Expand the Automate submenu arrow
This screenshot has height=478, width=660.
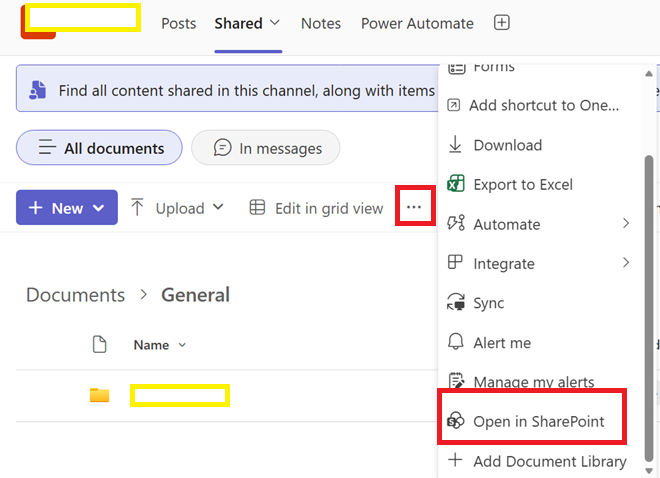pyautogui.click(x=626, y=223)
